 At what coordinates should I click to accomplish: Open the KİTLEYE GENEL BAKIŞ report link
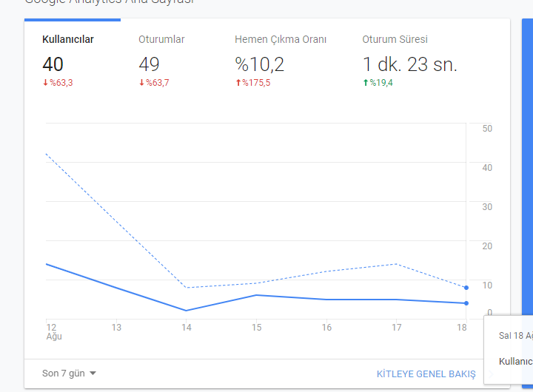426,374
